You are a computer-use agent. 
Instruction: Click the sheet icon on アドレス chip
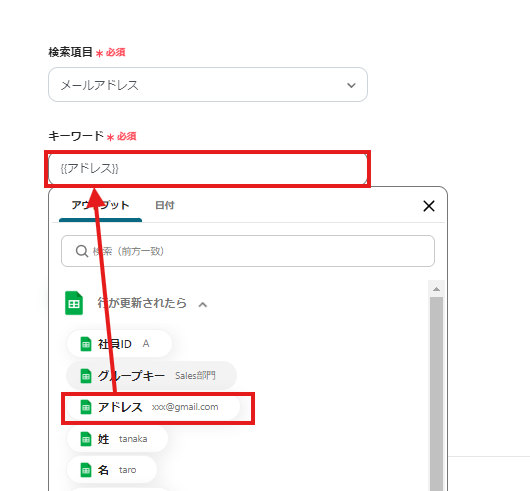tap(86, 407)
